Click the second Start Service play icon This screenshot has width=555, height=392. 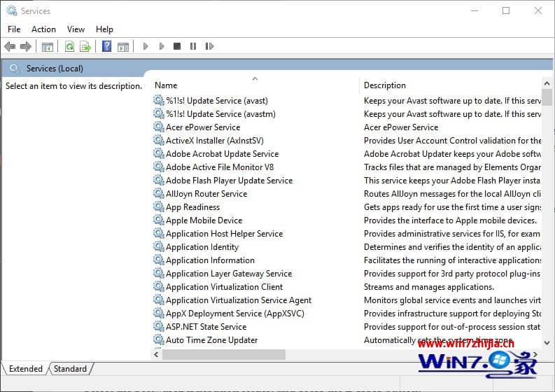pyautogui.click(x=162, y=46)
